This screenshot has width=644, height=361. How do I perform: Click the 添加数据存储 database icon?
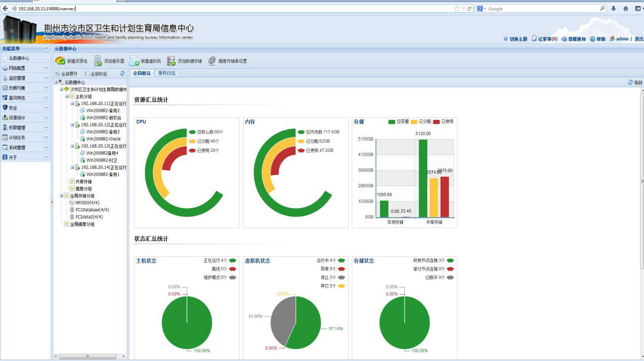click(x=172, y=61)
